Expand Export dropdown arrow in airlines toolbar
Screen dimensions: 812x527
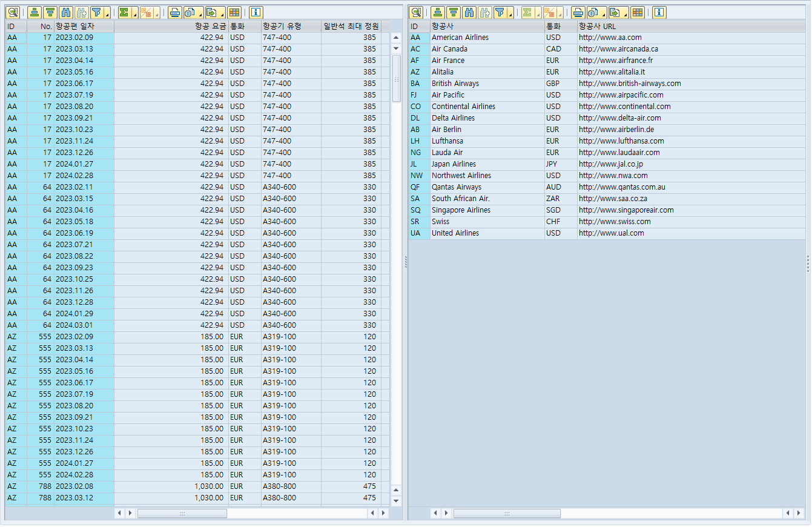tap(626, 12)
